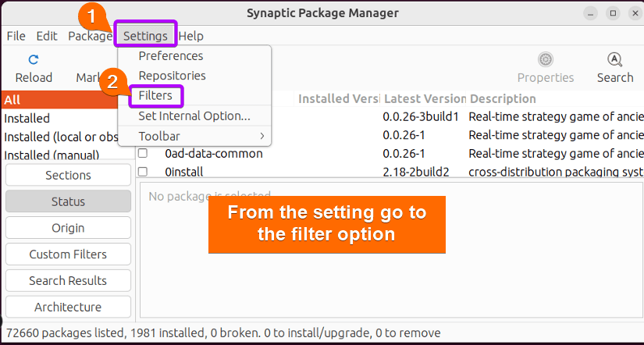This screenshot has width=644, height=345.
Task: Select Repositories in the Settings menu
Action: tap(172, 76)
